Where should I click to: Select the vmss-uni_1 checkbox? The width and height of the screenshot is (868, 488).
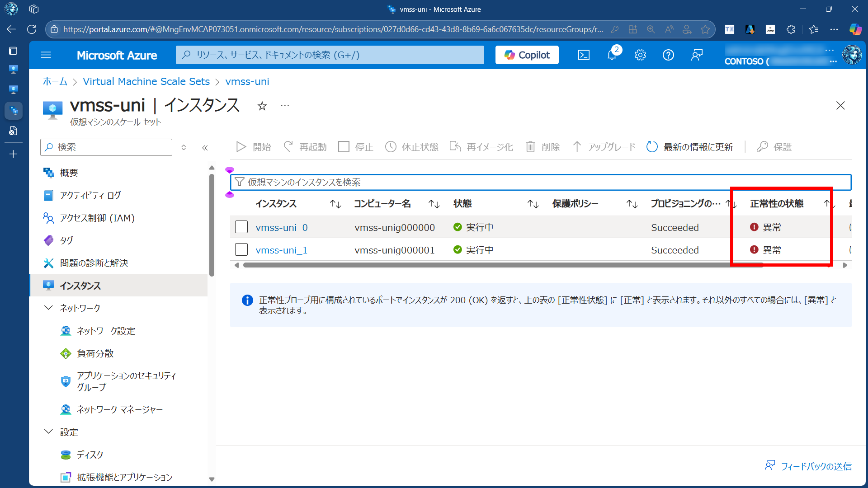241,249
